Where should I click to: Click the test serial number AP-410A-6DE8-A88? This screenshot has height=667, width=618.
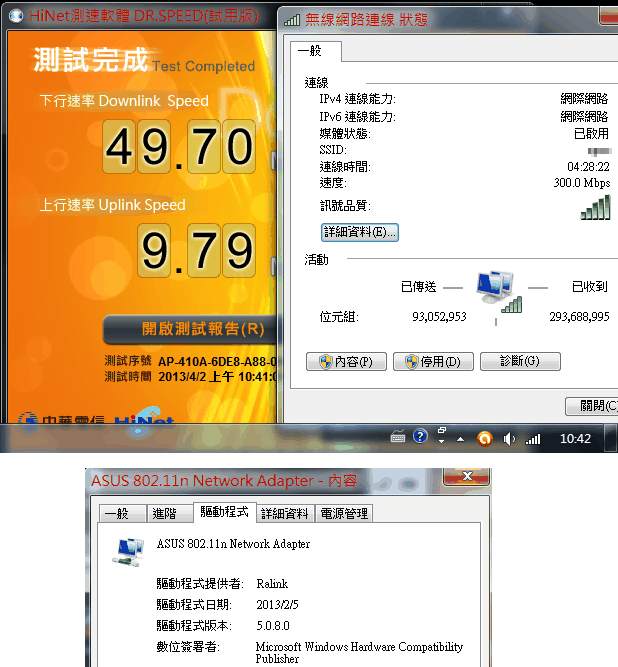coord(217,362)
